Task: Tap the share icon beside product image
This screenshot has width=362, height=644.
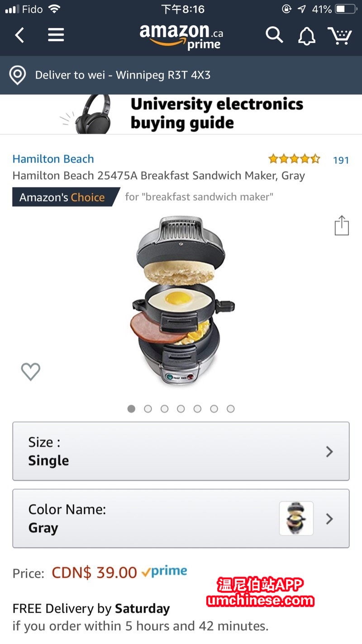Action: [x=342, y=225]
